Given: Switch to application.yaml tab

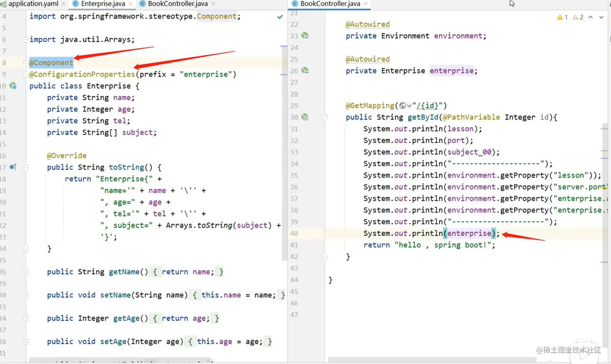Looking at the screenshot, I should tap(34, 4).
